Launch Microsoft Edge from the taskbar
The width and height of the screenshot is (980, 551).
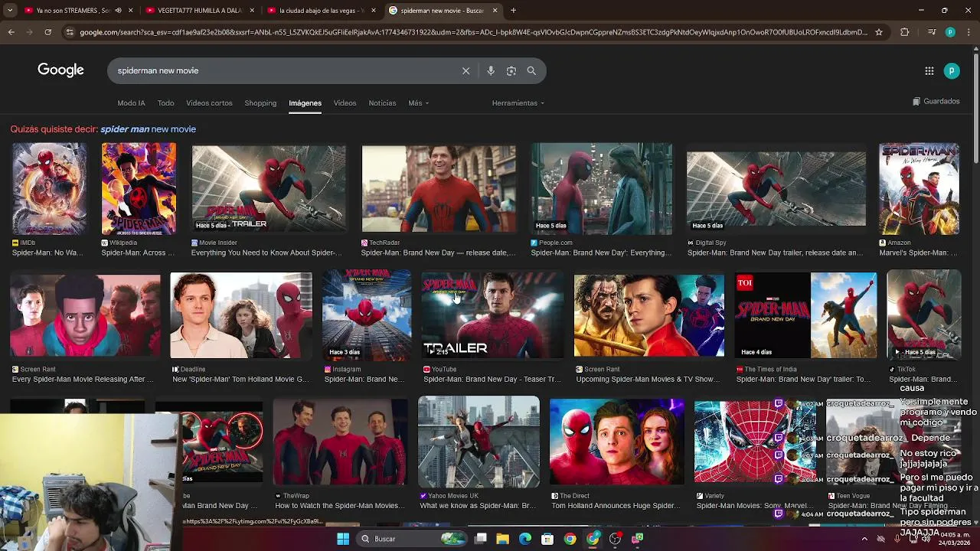pyautogui.click(x=525, y=539)
